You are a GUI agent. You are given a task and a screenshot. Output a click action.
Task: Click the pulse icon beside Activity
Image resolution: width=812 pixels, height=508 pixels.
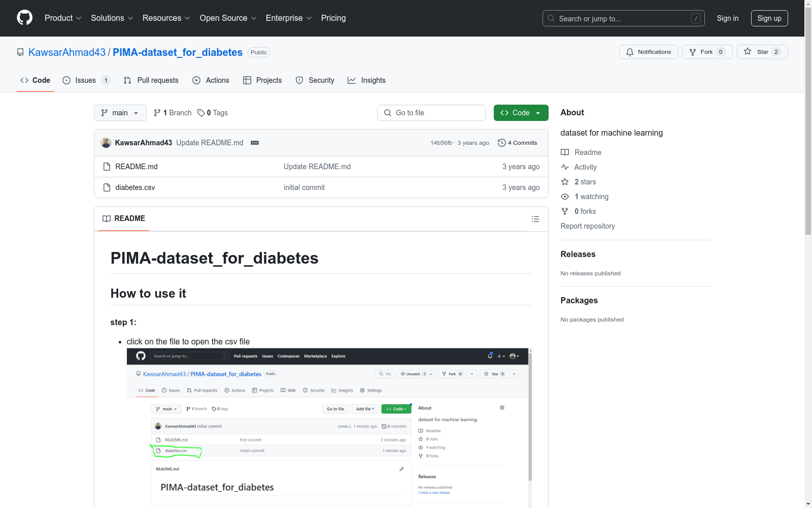point(565,167)
